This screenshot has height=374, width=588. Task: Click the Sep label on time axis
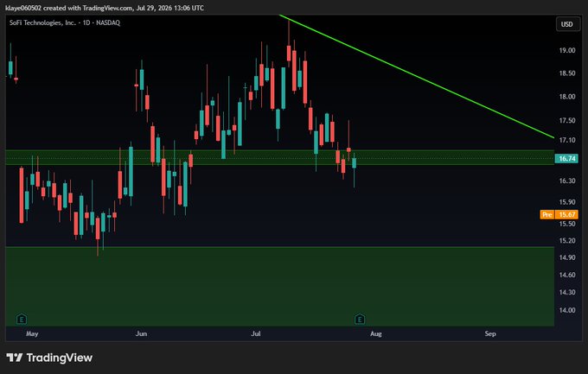(490, 333)
